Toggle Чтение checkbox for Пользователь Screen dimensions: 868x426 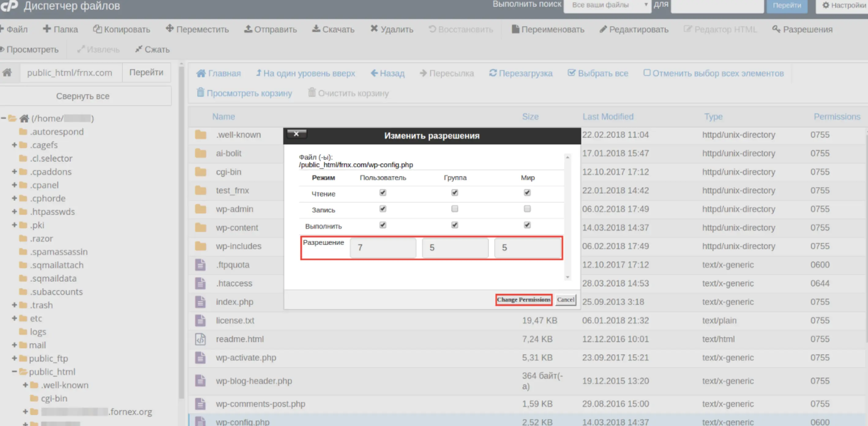[x=383, y=192]
